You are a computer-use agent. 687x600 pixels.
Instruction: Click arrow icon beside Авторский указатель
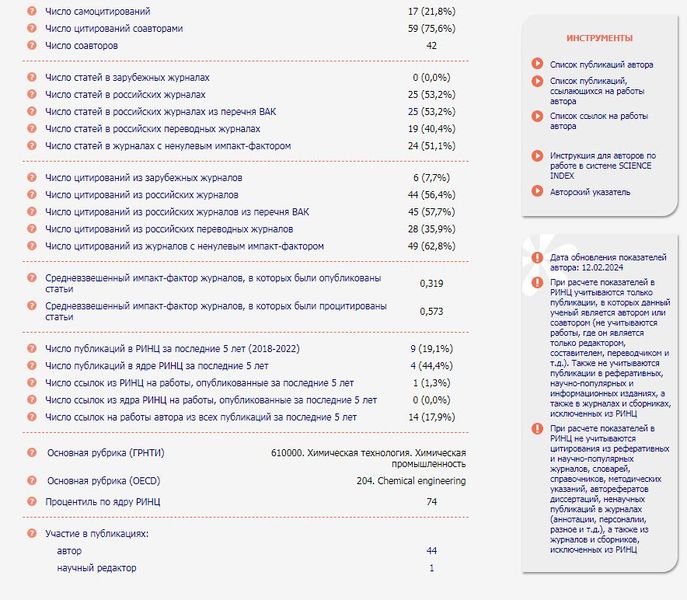[537, 191]
